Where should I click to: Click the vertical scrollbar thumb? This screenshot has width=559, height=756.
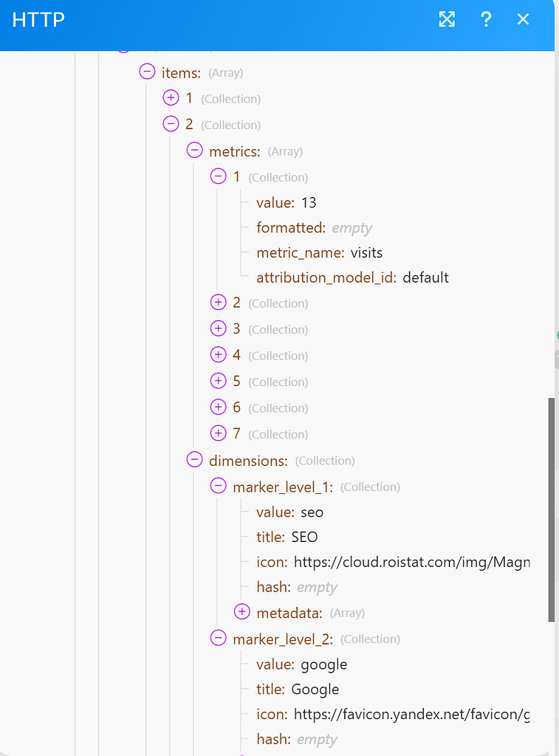[x=551, y=509]
